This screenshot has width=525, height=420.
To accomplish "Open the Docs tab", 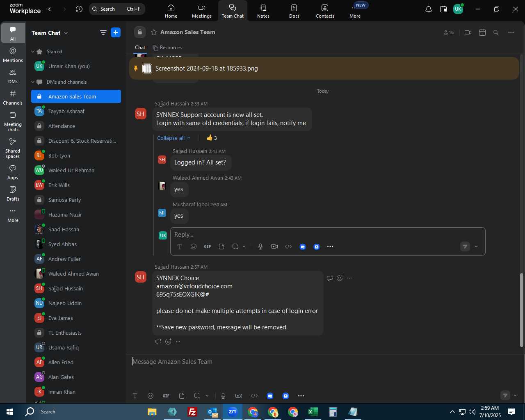I will tap(294, 11).
